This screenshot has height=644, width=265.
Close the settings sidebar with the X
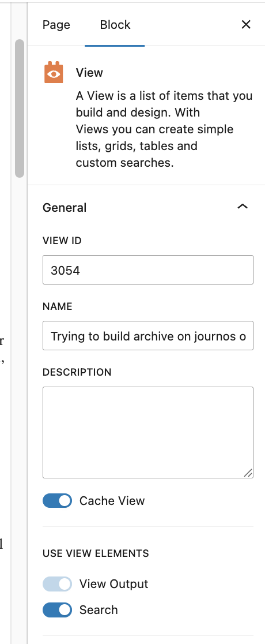click(246, 25)
